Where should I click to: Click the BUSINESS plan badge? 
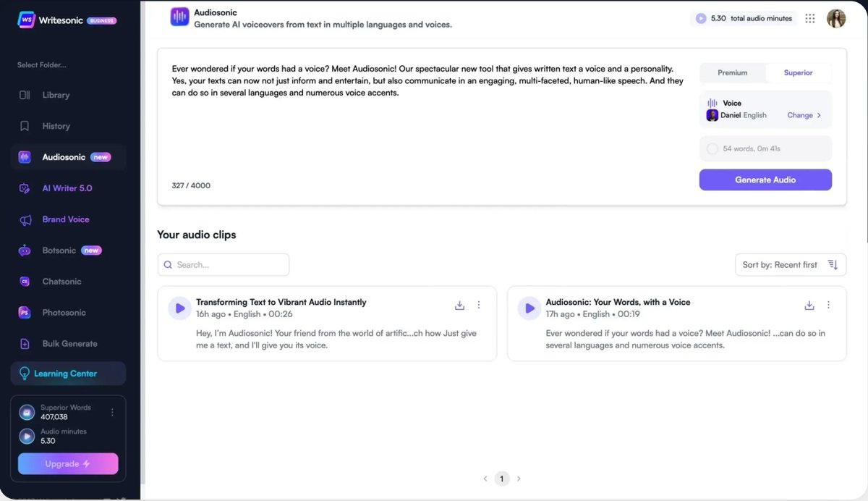click(x=101, y=20)
